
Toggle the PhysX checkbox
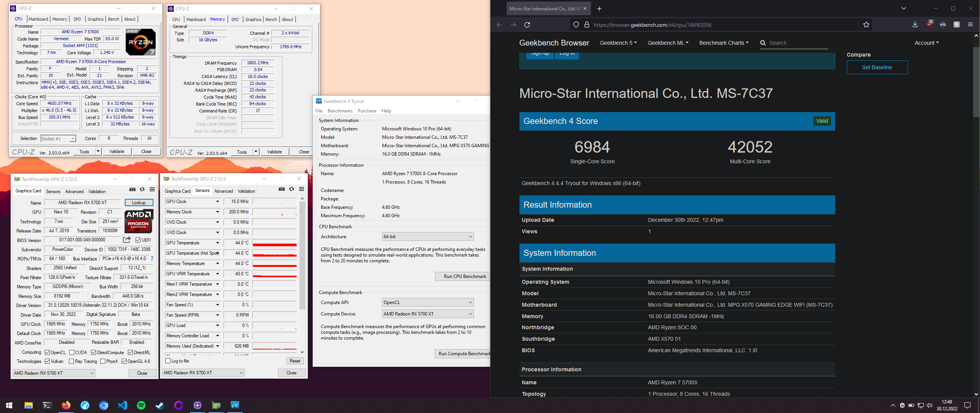click(x=103, y=361)
